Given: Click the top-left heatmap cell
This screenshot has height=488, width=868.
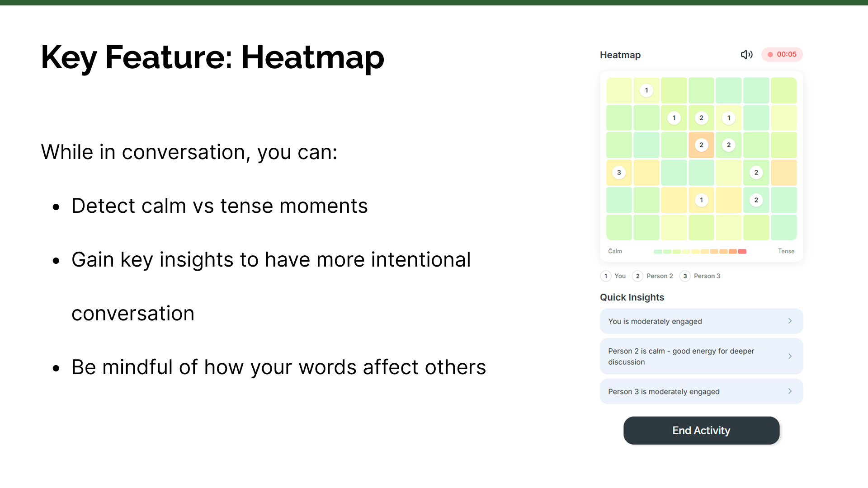Looking at the screenshot, I should (x=619, y=90).
